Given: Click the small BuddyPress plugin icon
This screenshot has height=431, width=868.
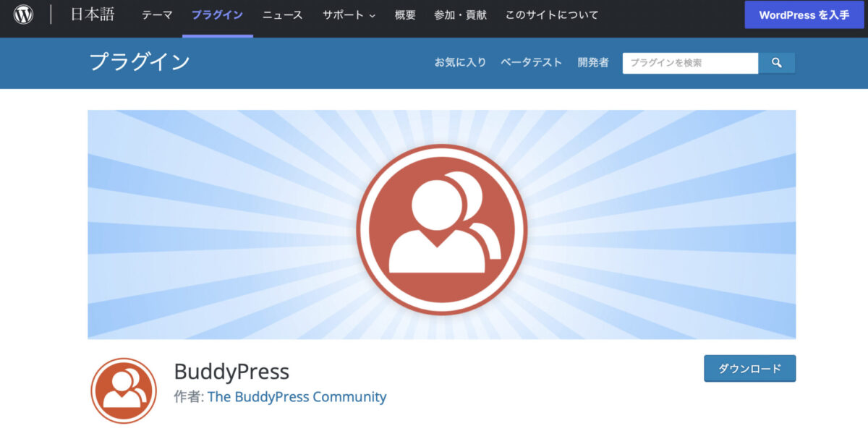Looking at the screenshot, I should click(124, 391).
